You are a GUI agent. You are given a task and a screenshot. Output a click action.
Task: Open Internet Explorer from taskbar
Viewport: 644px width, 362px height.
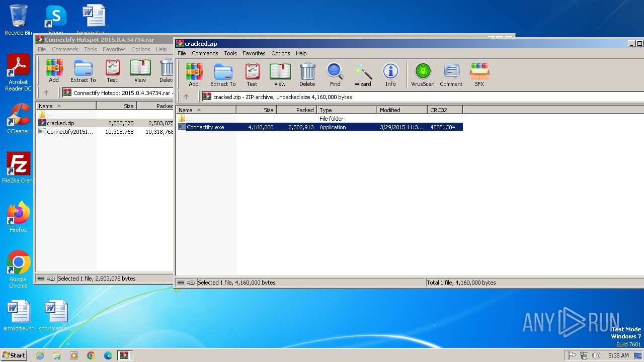[40, 355]
